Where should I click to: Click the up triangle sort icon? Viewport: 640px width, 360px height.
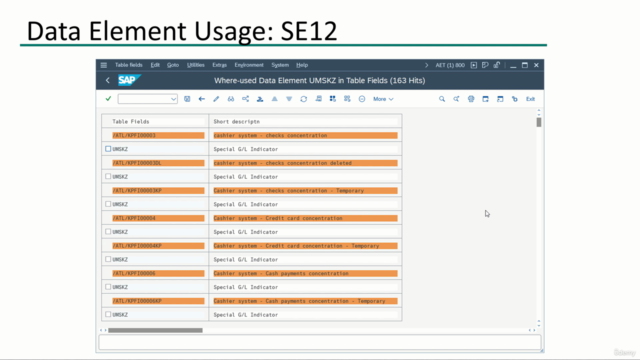pyautogui.click(x=275, y=99)
